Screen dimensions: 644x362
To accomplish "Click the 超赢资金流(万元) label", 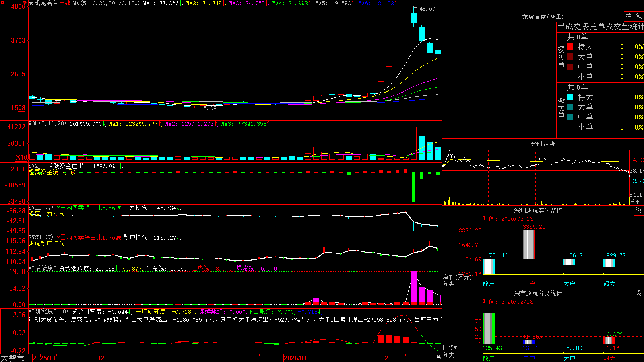I will [52, 172].
